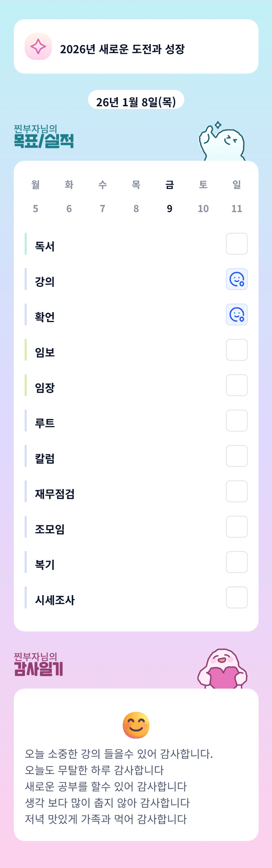Click the smiley icon for 강의
Viewport: 272px width, 868px height.
pos(237,279)
